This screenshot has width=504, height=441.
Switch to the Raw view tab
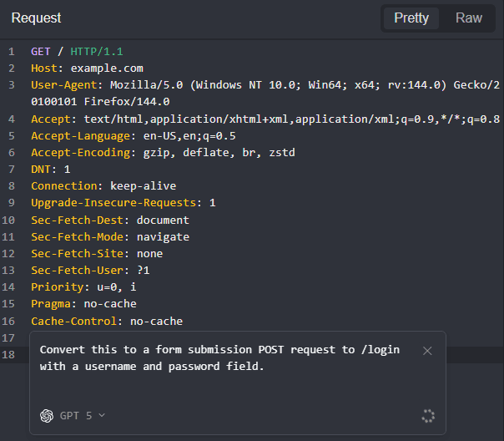coord(468,18)
